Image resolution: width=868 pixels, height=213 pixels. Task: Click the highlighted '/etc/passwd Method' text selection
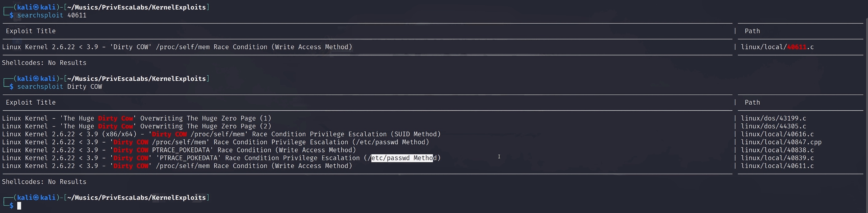(x=402, y=158)
